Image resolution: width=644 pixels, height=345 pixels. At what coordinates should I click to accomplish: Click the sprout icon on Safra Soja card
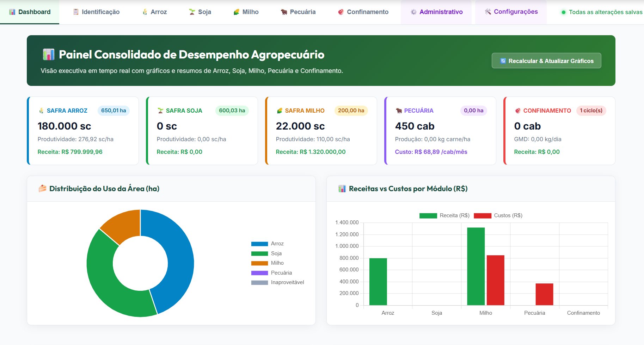[160, 111]
